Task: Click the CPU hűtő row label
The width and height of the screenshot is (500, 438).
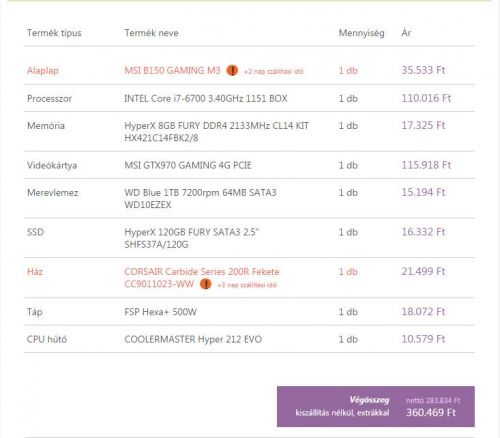Action: point(47,339)
